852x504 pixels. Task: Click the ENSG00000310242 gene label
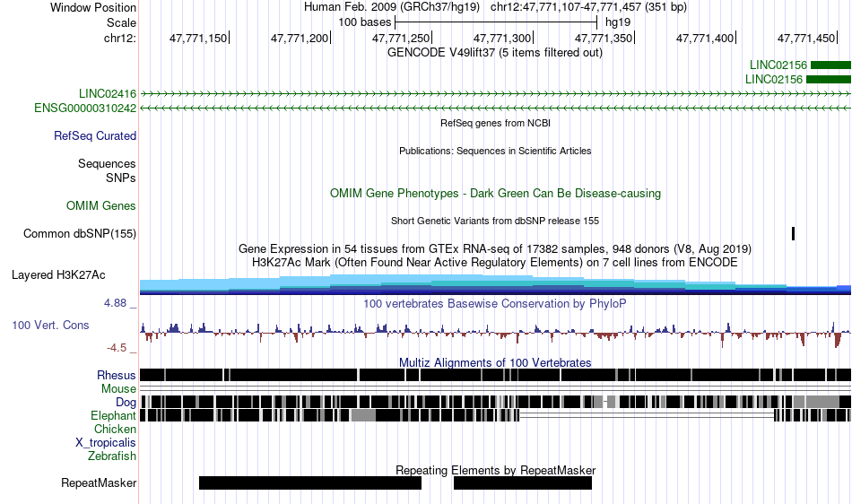(85, 109)
